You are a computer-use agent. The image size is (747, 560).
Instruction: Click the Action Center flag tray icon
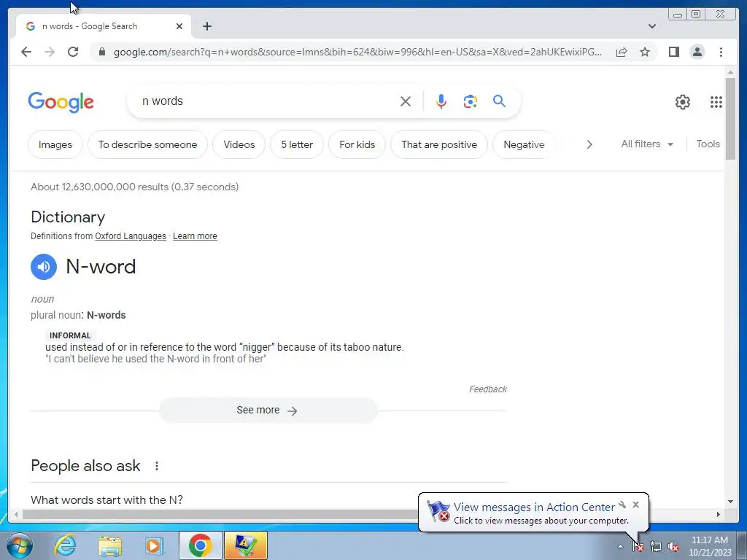click(638, 546)
